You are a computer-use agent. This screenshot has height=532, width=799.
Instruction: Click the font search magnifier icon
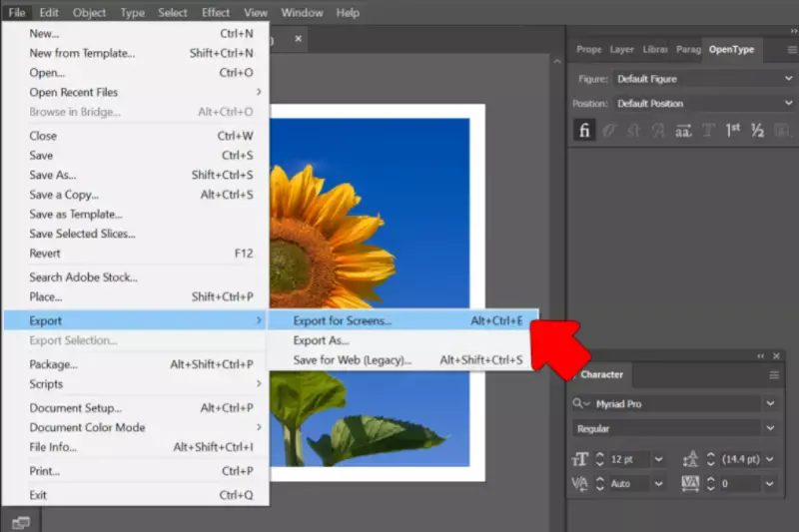pos(580,403)
